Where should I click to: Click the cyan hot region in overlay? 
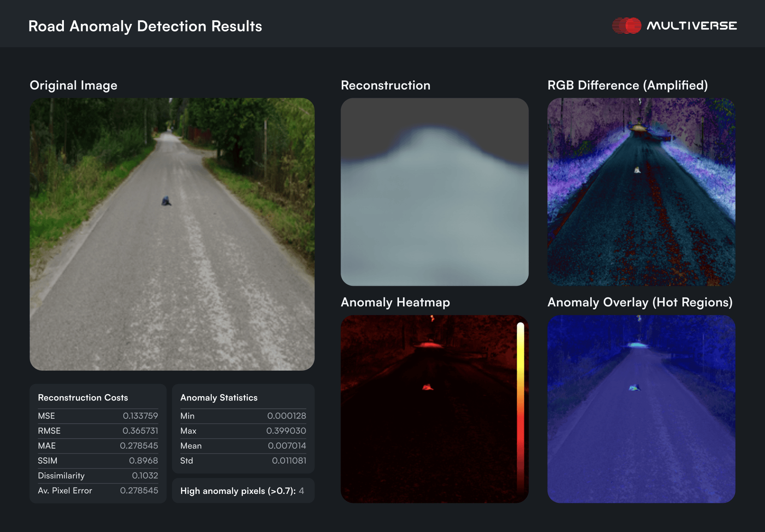637,345
